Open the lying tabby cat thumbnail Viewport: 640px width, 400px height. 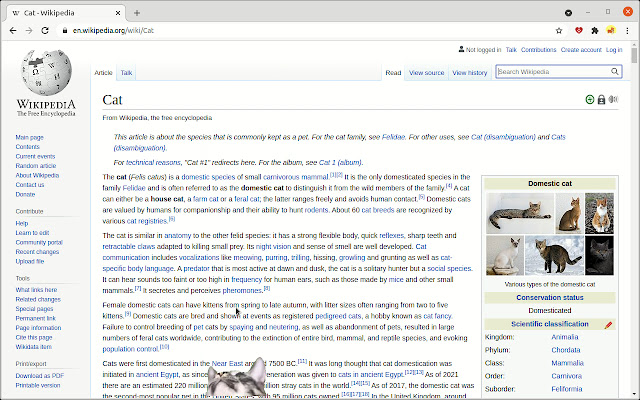tap(520, 213)
